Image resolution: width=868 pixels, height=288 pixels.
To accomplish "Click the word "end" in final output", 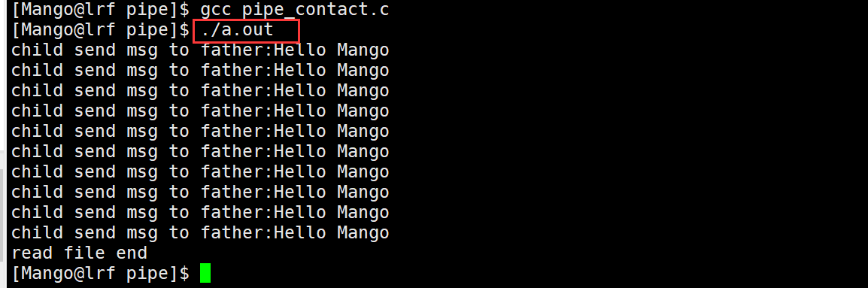I will pos(132,253).
